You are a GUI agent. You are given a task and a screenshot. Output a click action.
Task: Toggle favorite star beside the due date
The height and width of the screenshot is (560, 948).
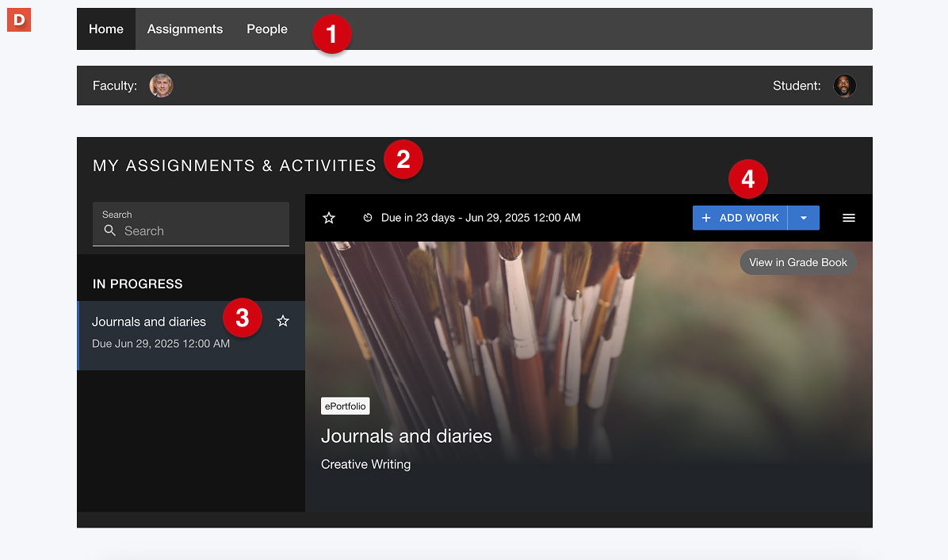click(x=328, y=218)
